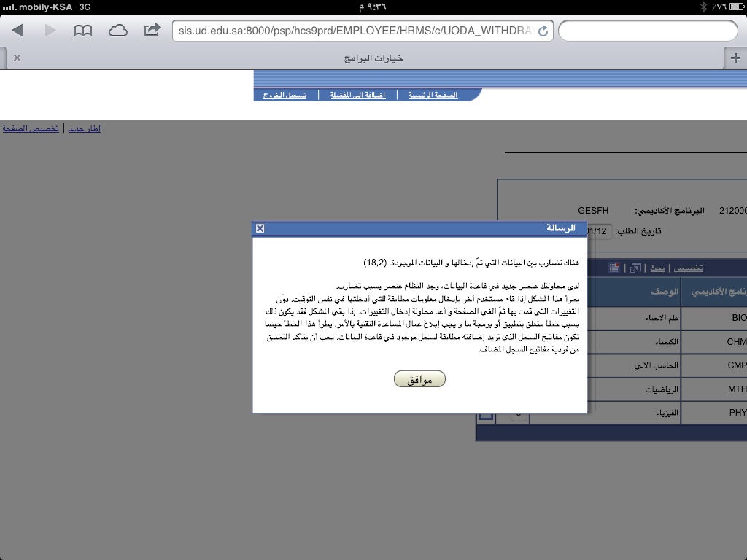This screenshot has height=560, width=747.
Task: Click the BIO program code cell
Action: [x=739, y=318]
